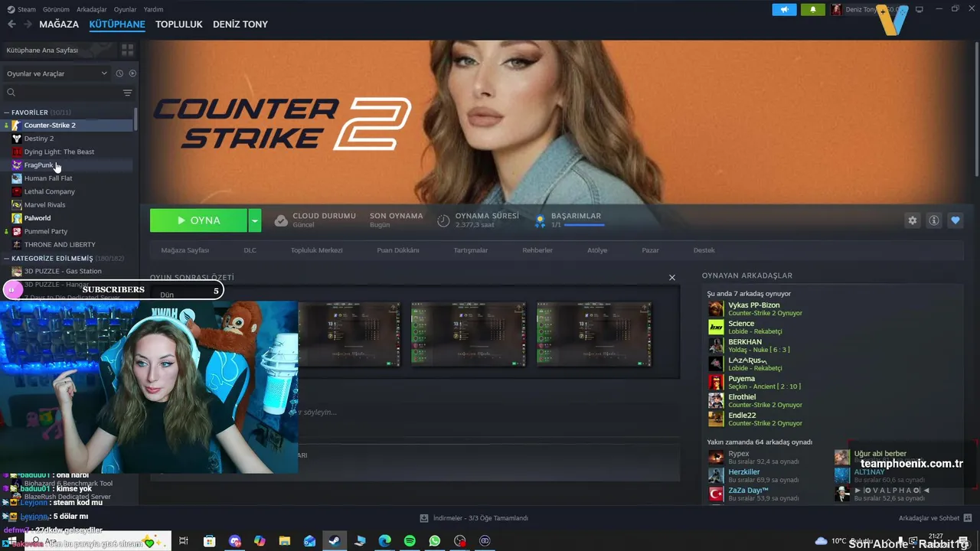Image resolution: width=980 pixels, height=551 pixels.
Task: Open the Pazar link
Action: point(650,250)
